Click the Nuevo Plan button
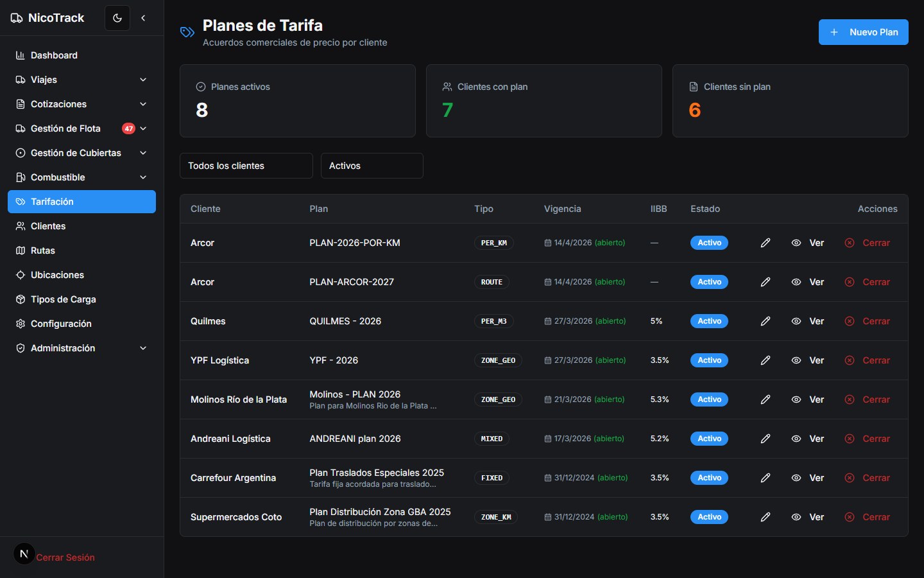Image resolution: width=924 pixels, height=578 pixels. pos(864,32)
